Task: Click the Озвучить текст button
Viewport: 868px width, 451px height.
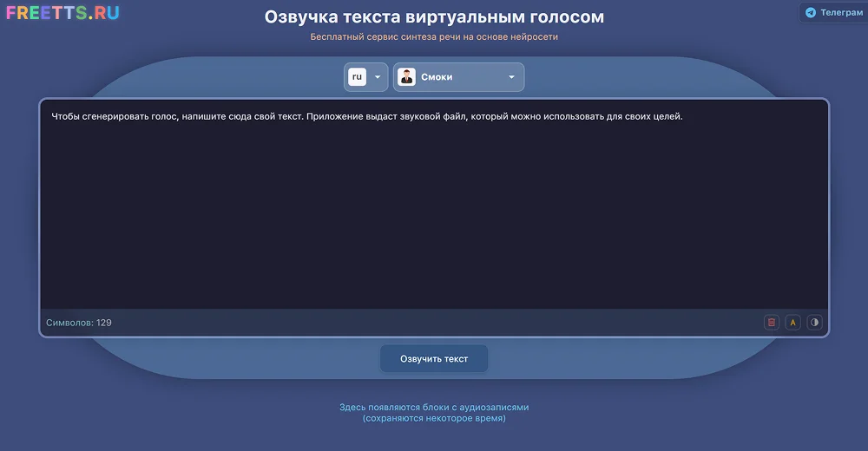Action: pyautogui.click(x=434, y=358)
